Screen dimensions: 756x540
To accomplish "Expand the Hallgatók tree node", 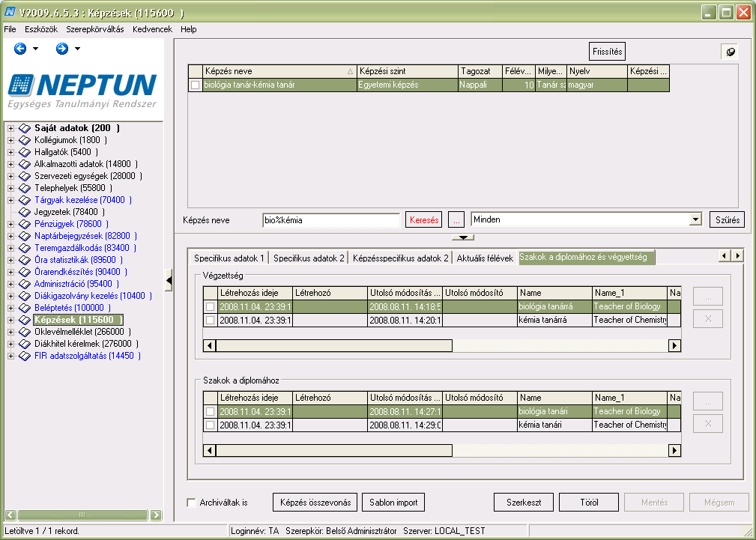I will pos(10,152).
